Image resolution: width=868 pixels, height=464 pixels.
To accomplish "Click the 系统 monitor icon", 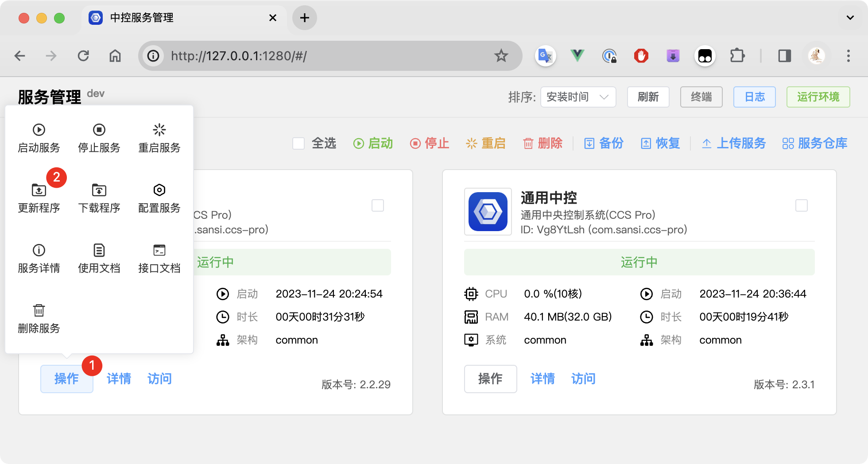I will (x=471, y=340).
